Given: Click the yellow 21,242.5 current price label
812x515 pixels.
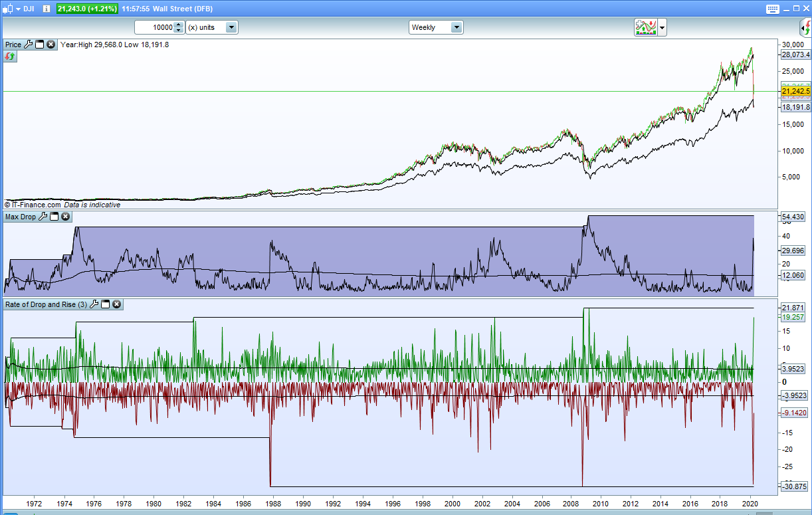Looking at the screenshot, I should (796, 91).
